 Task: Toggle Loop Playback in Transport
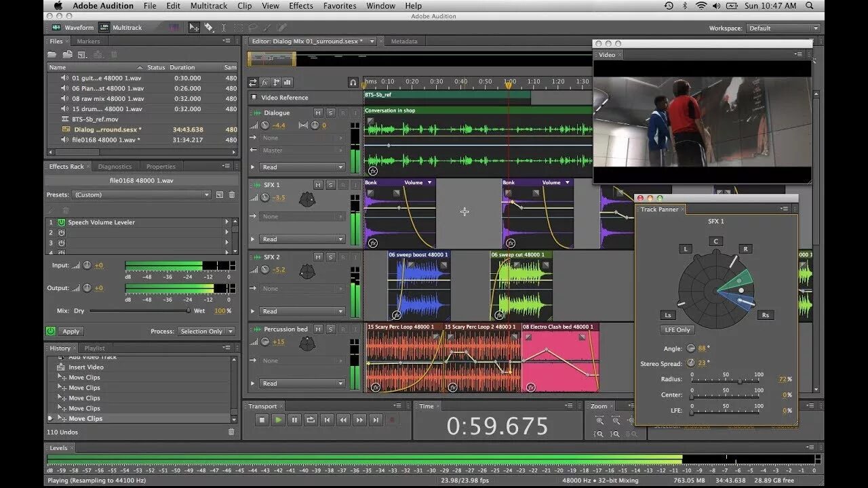coord(311,420)
